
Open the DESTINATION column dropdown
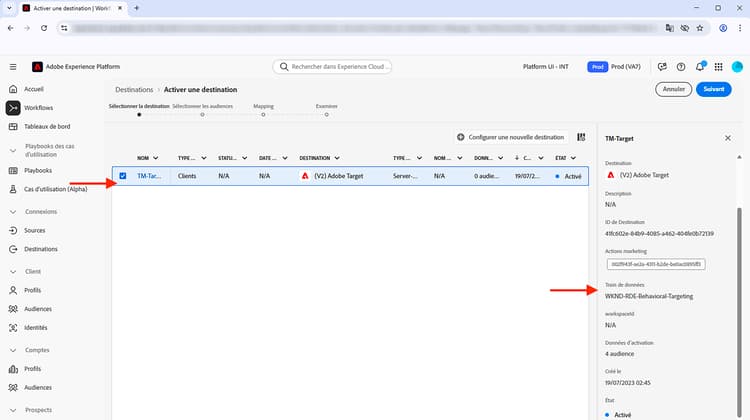337,158
